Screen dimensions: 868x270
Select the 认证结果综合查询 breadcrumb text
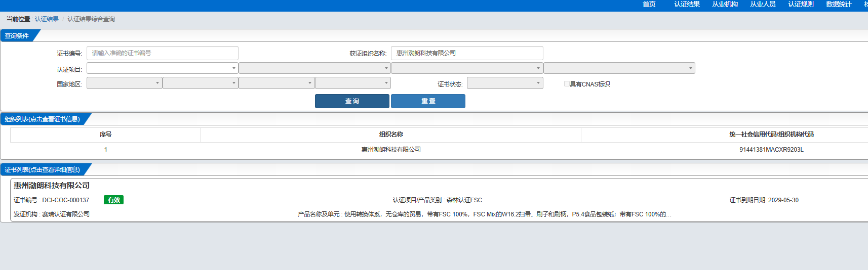coord(91,19)
